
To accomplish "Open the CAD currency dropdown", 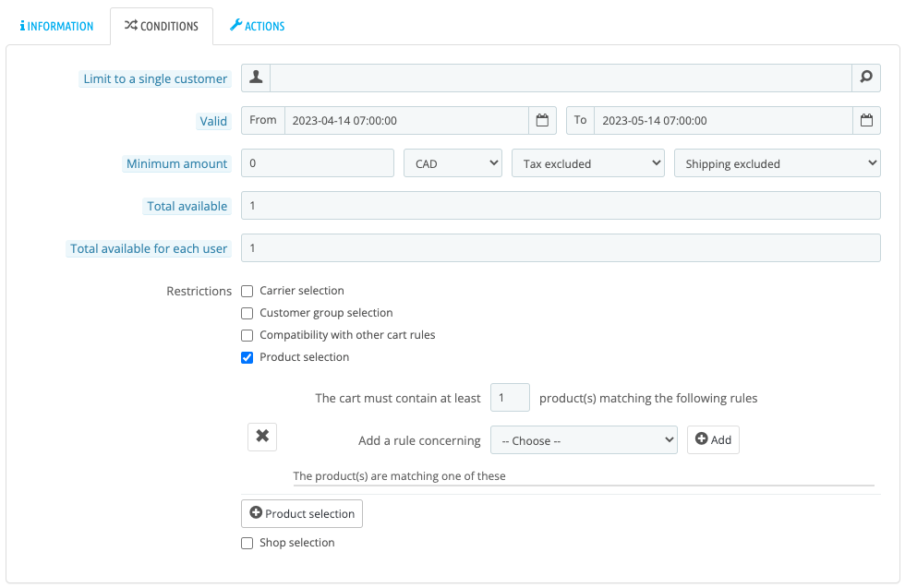I will tap(452, 163).
